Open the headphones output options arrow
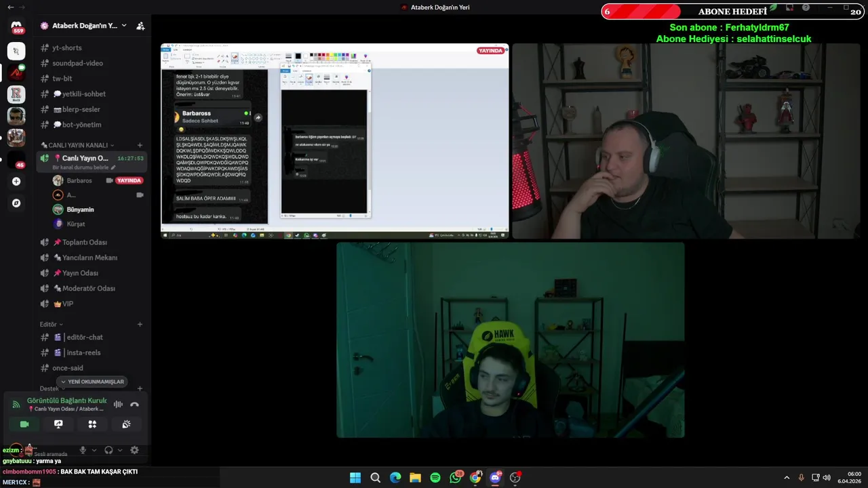 [120, 450]
